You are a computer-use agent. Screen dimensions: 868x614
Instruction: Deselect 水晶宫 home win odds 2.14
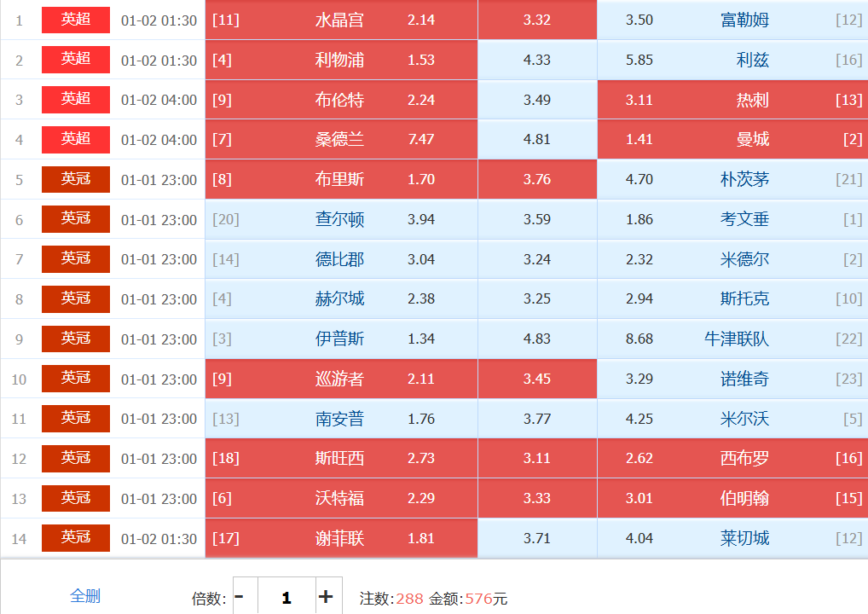[341, 20]
